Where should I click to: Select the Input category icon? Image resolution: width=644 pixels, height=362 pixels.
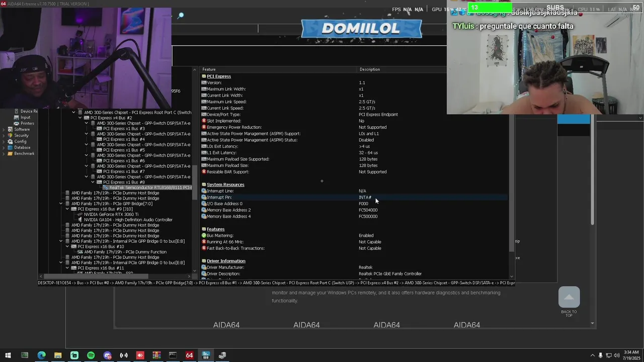[x=17, y=117]
